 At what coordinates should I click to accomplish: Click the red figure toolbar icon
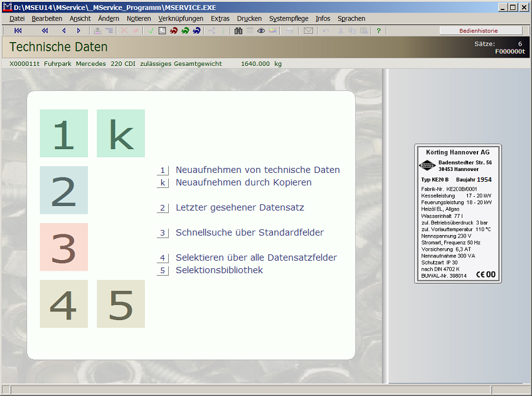174,31
